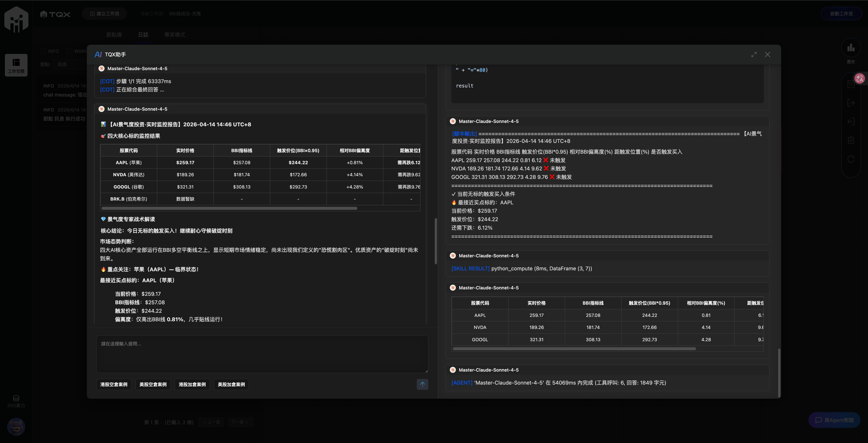Go to the next page with 下一頁

(x=240, y=422)
